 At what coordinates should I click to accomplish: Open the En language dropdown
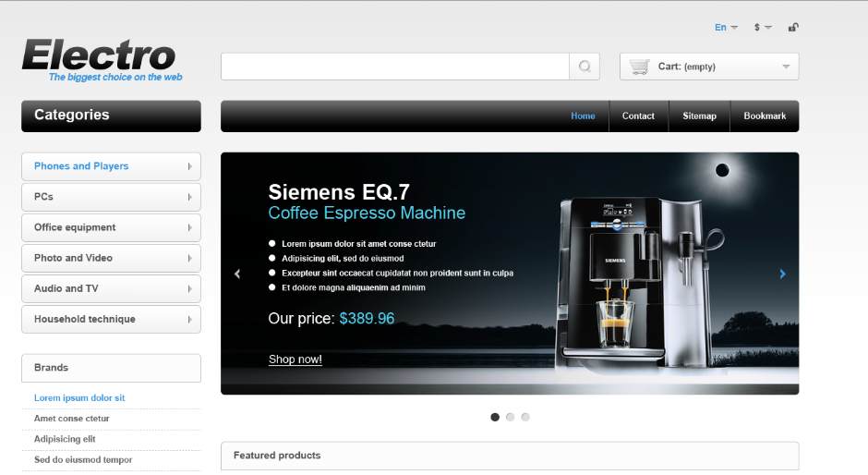tap(726, 27)
